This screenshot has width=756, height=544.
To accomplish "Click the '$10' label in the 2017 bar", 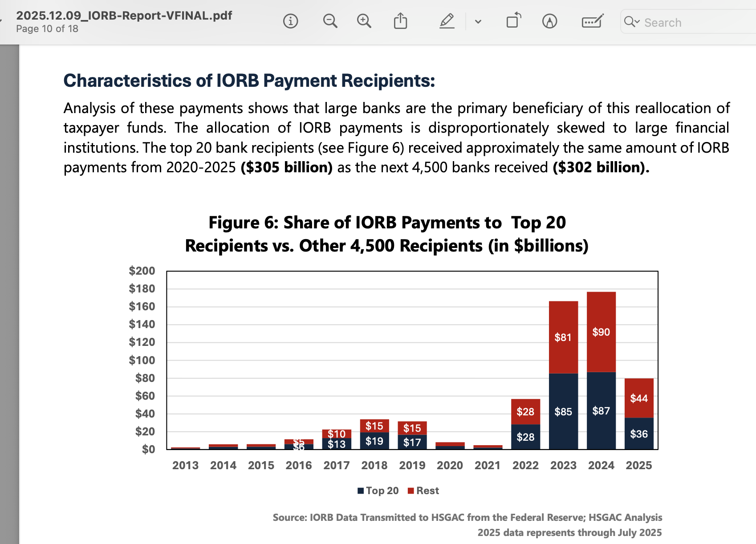I will click(x=337, y=434).
